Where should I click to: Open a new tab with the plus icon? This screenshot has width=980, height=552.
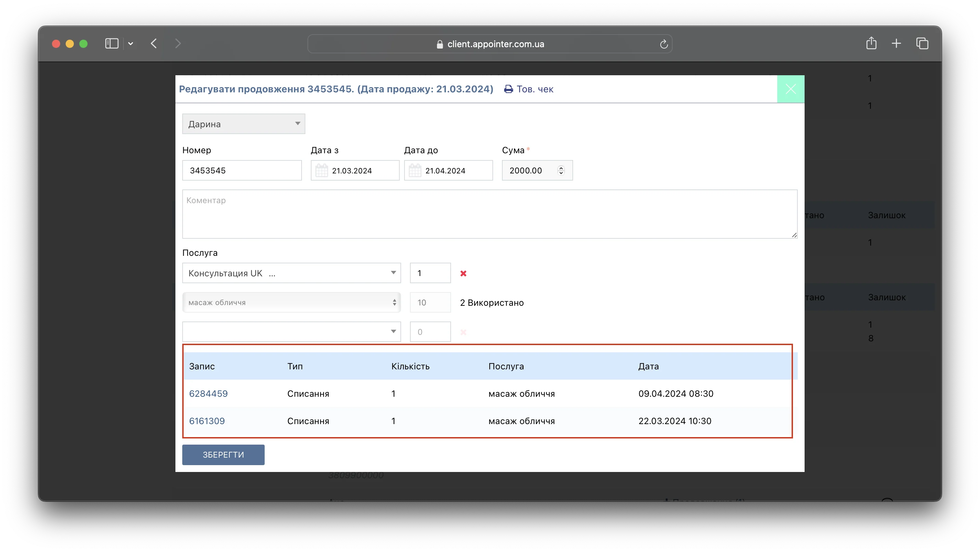click(x=896, y=44)
